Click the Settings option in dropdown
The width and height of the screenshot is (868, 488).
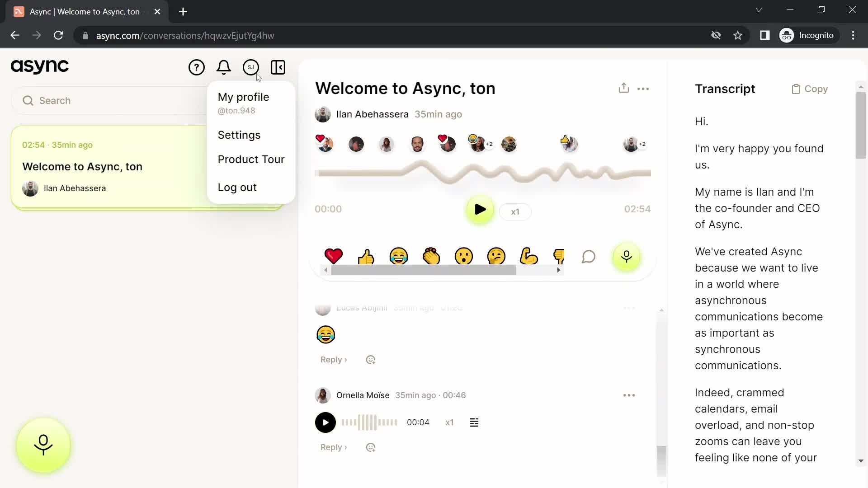coord(240,135)
